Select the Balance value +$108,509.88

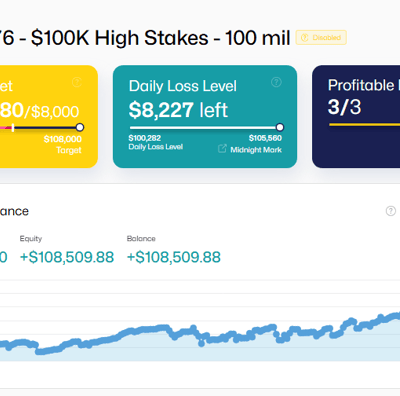(174, 257)
